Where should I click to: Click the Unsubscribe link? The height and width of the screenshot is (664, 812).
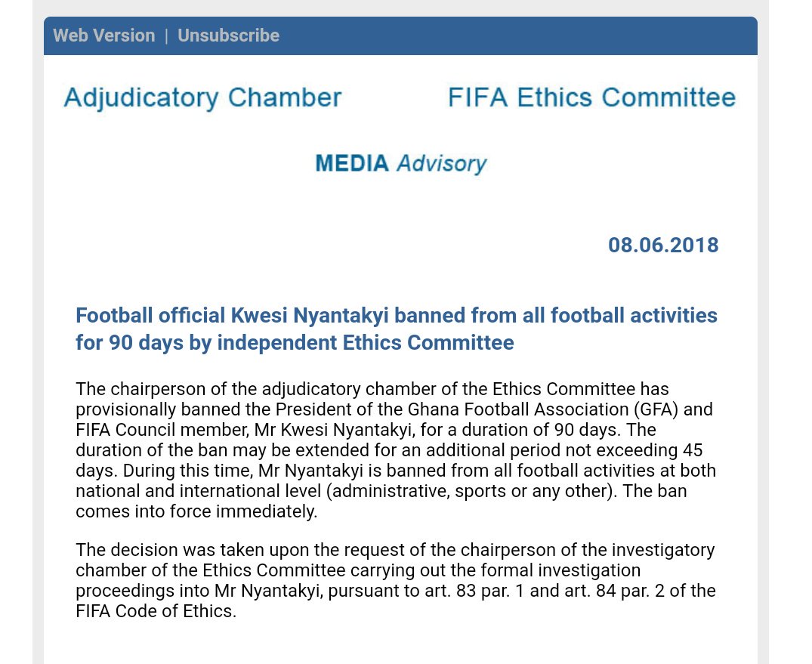click(x=228, y=36)
